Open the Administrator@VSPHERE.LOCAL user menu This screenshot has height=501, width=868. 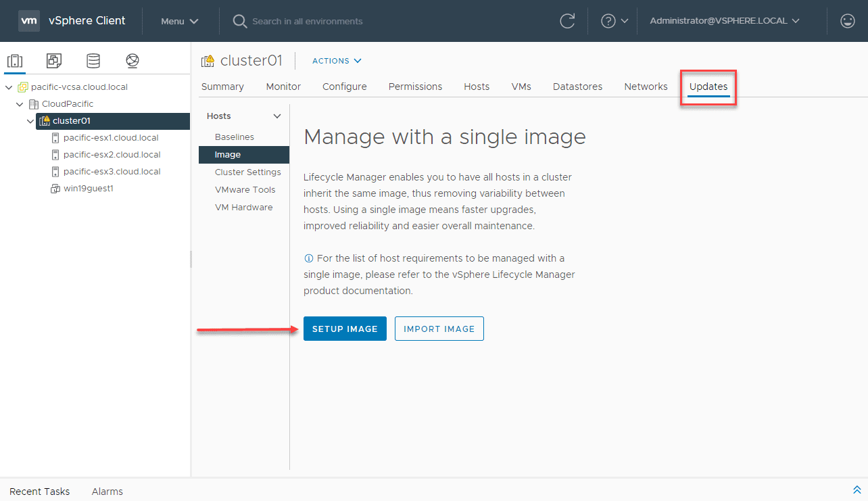point(725,21)
